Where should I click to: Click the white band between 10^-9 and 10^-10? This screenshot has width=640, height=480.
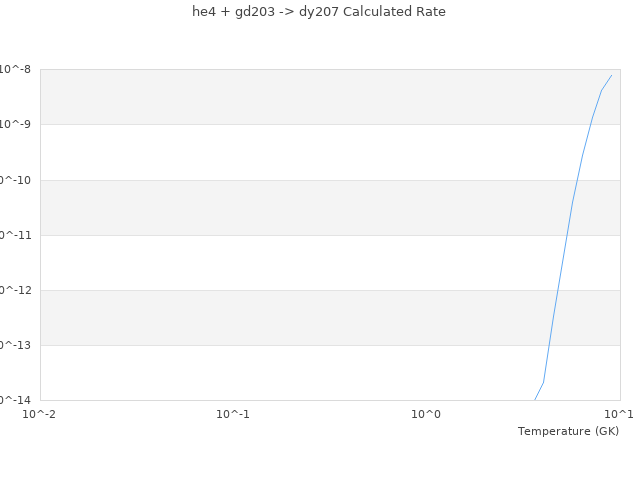300,152
